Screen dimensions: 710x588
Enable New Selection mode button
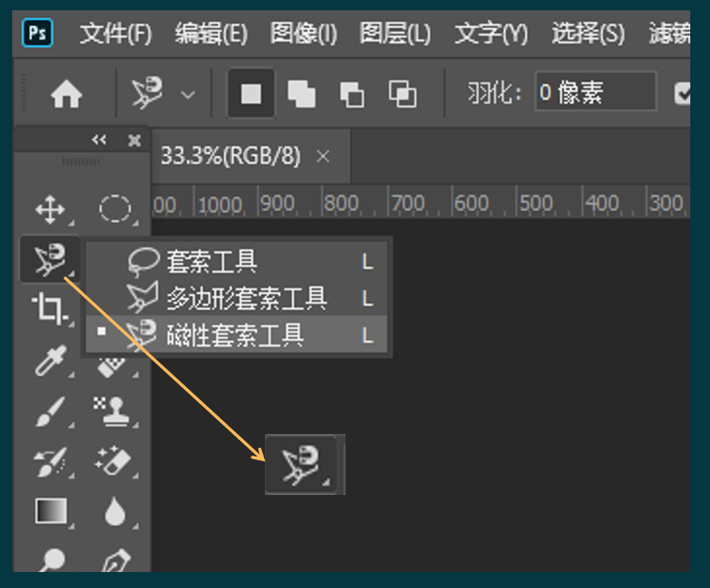click(252, 94)
